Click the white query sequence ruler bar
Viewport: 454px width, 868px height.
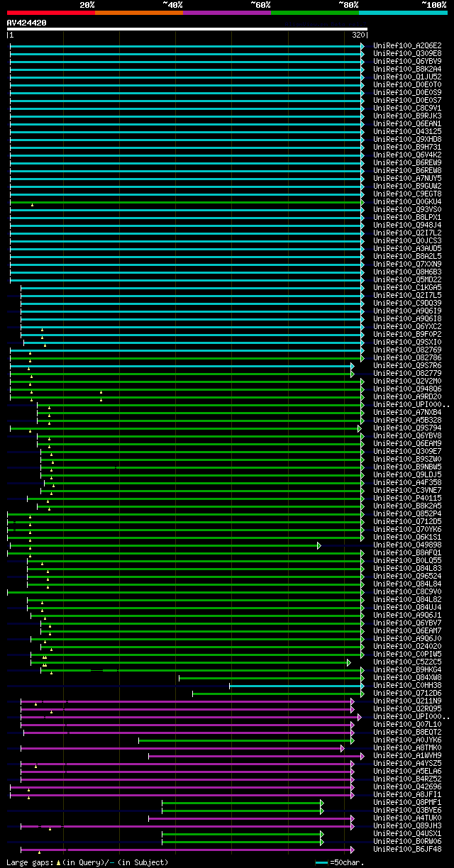pos(187,29)
